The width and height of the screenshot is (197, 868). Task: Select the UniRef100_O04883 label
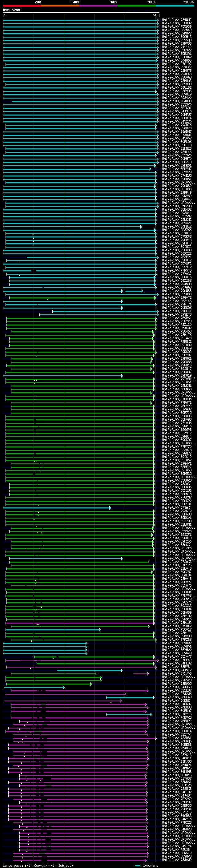tap(177, 101)
